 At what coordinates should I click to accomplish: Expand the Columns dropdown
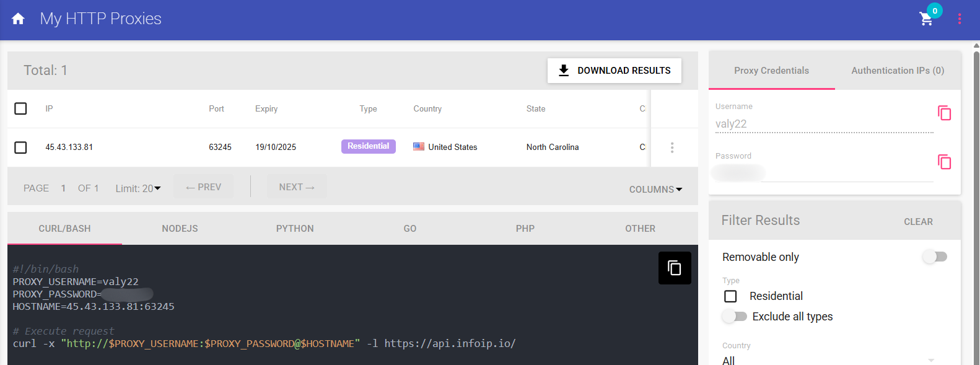click(655, 190)
